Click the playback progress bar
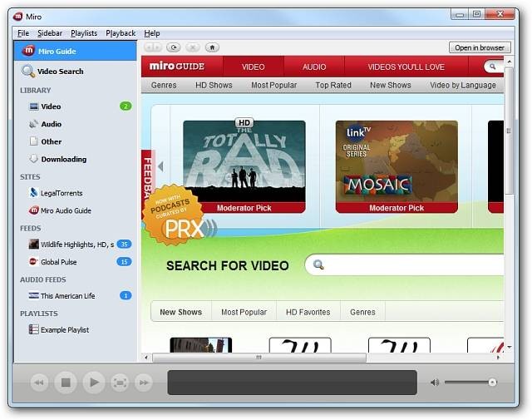 (x=292, y=383)
